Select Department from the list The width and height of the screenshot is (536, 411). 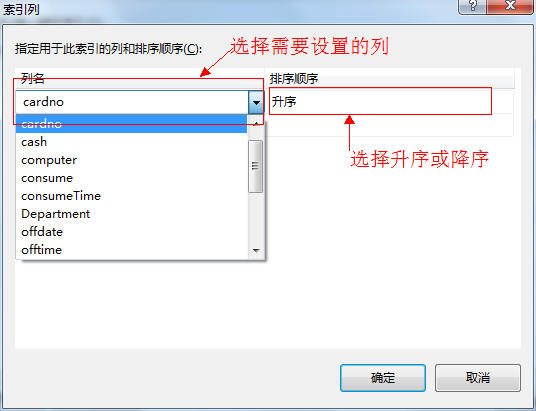pos(132,214)
